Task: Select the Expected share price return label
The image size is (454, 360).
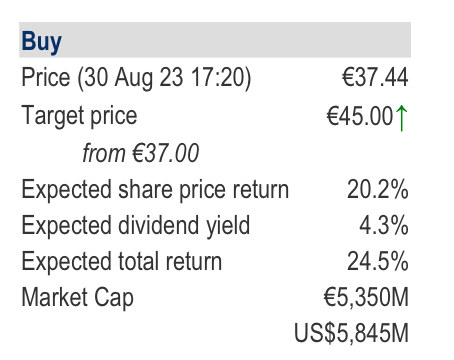Action: point(155,190)
